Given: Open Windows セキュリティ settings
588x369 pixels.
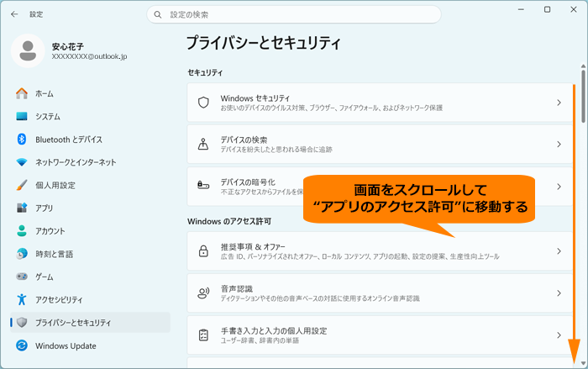Looking at the screenshot, I should (380, 103).
